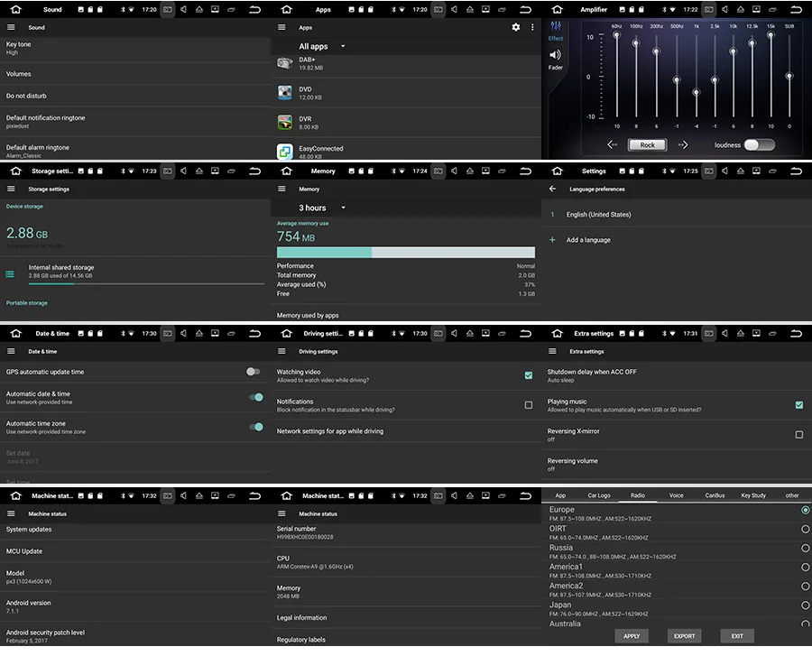Click the 1k equalizer slider knob
This screenshot has height=665, width=812.
point(697,93)
